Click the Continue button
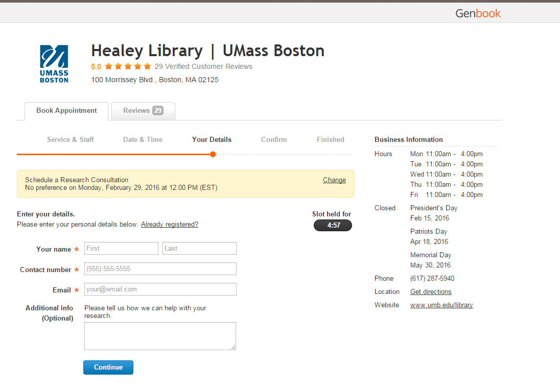This screenshot has height=392, width=560. (108, 367)
